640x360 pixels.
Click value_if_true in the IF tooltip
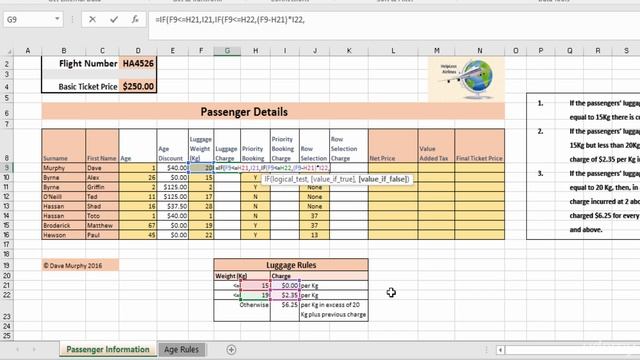point(333,179)
